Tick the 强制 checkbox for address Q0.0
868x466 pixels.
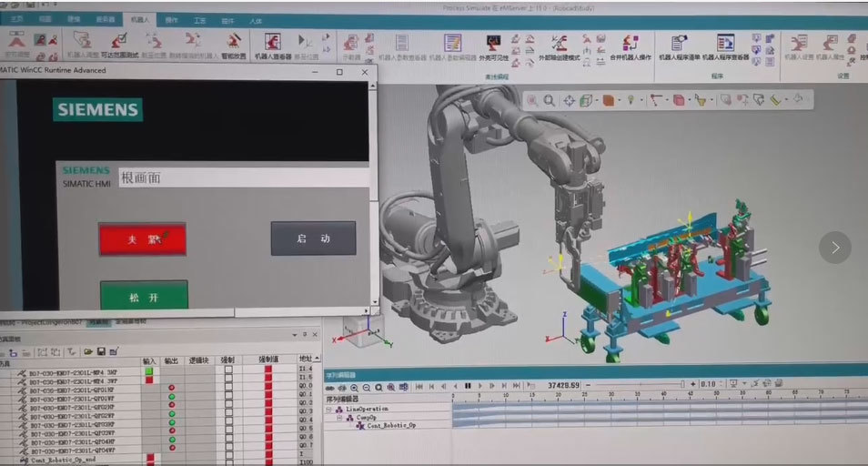[228, 388]
